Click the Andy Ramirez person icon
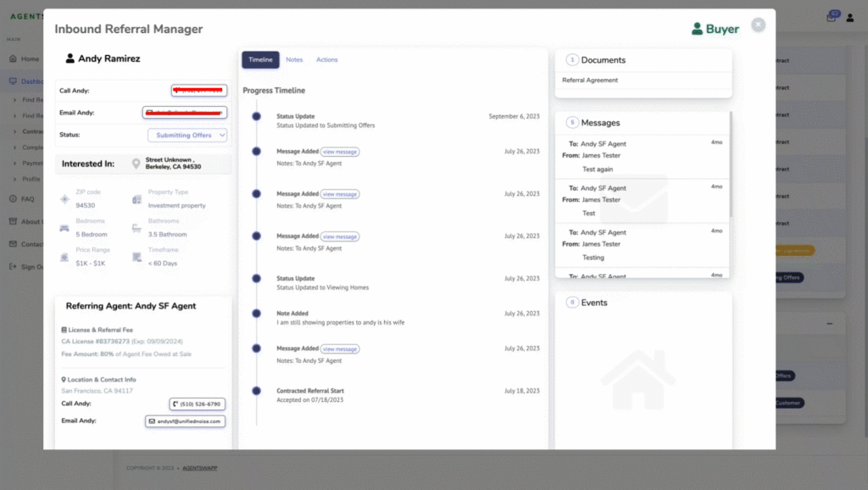Screen dimensions: 868x490 pos(70,58)
